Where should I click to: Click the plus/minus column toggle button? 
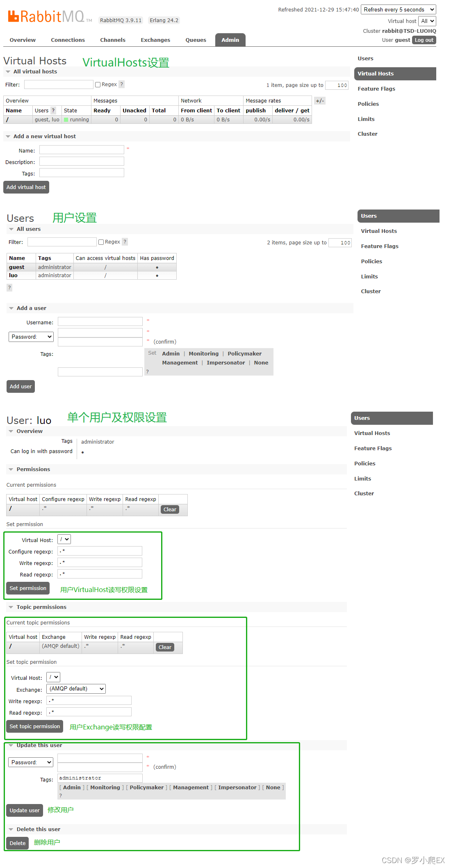[320, 101]
